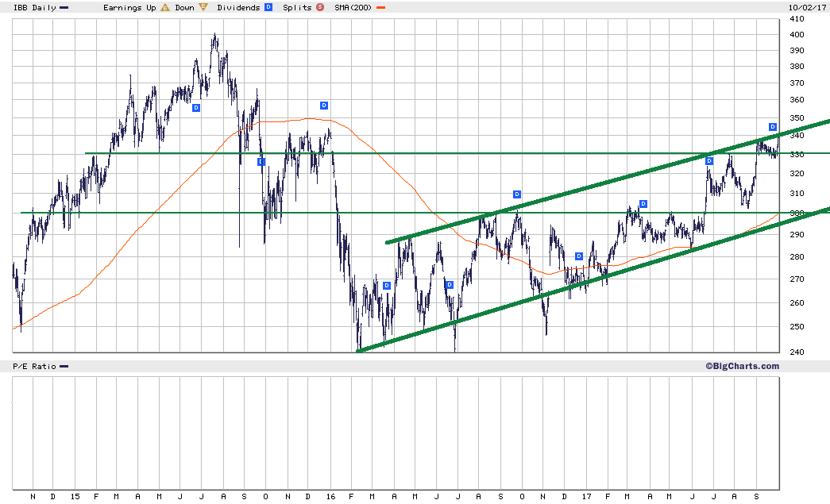Screen dimensions: 830x504
Task: Click the Earnings Up triangle legend icon
Action: pyautogui.click(x=165, y=7)
